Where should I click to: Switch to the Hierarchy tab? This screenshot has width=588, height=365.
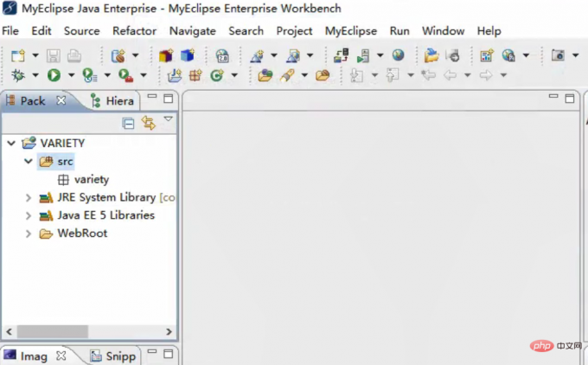point(112,100)
